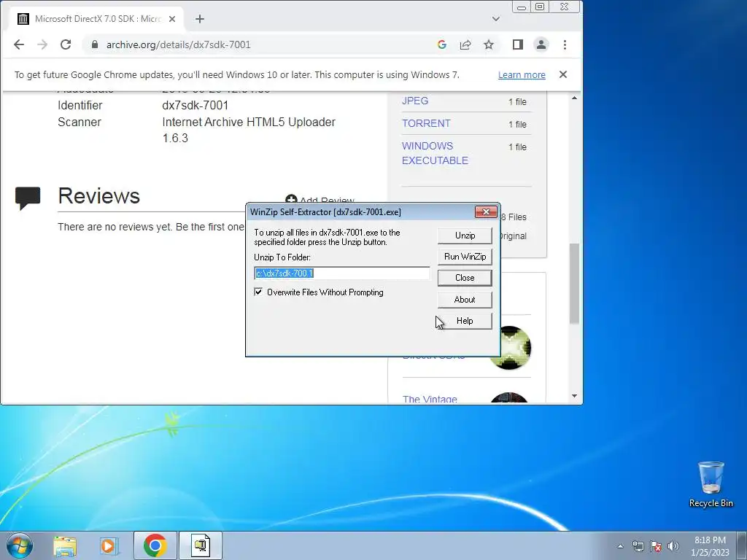Click the identifier value dx7sdk-7001
Image resolution: width=747 pixels, height=560 pixels.
point(196,105)
